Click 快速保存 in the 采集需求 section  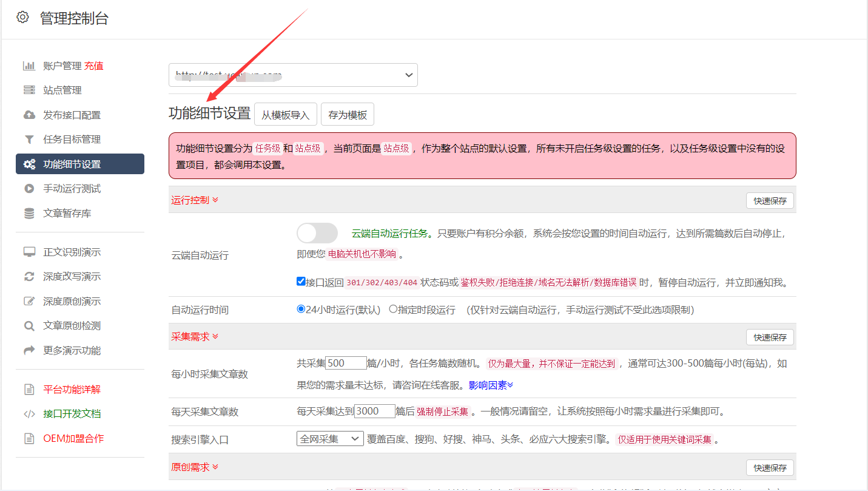(x=770, y=337)
